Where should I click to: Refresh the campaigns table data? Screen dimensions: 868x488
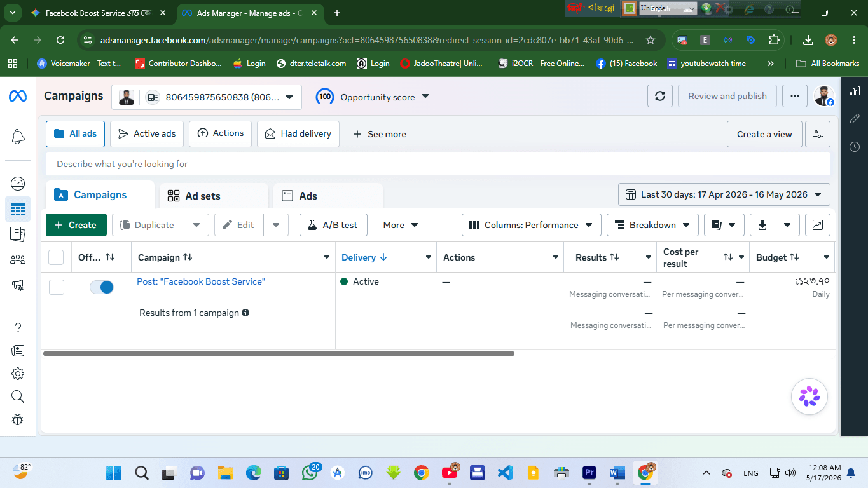point(660,96)
